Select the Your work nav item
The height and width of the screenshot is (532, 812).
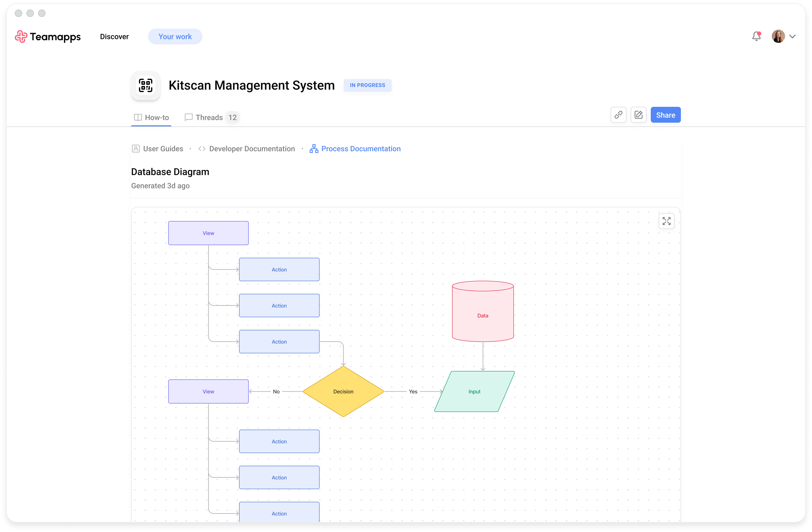coord(175,36)
